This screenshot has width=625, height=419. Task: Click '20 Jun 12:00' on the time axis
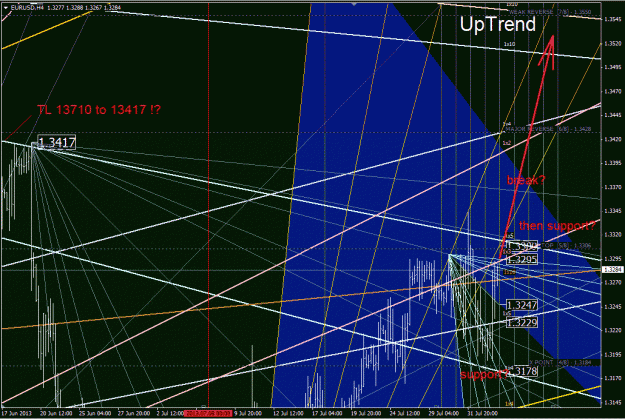coord(56,413)
